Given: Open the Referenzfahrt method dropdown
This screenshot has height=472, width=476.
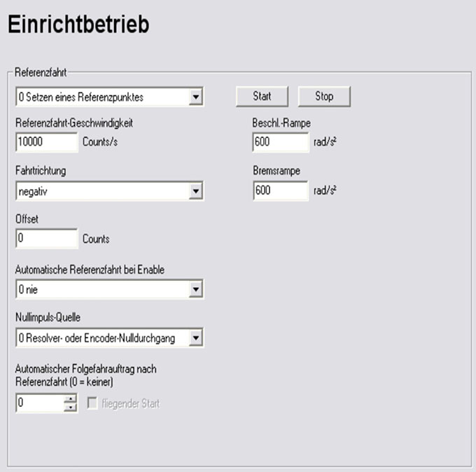Looking at the screenshot, I should [196, 97].
